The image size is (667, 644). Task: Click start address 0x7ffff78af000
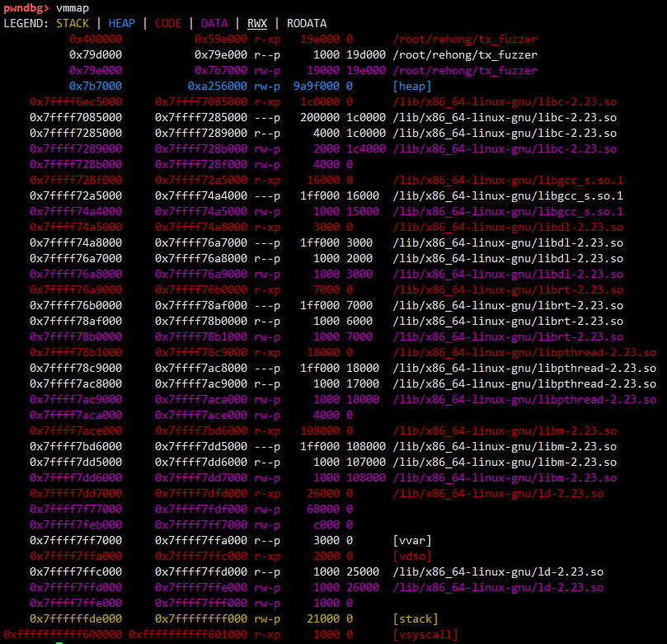point(76,321)
